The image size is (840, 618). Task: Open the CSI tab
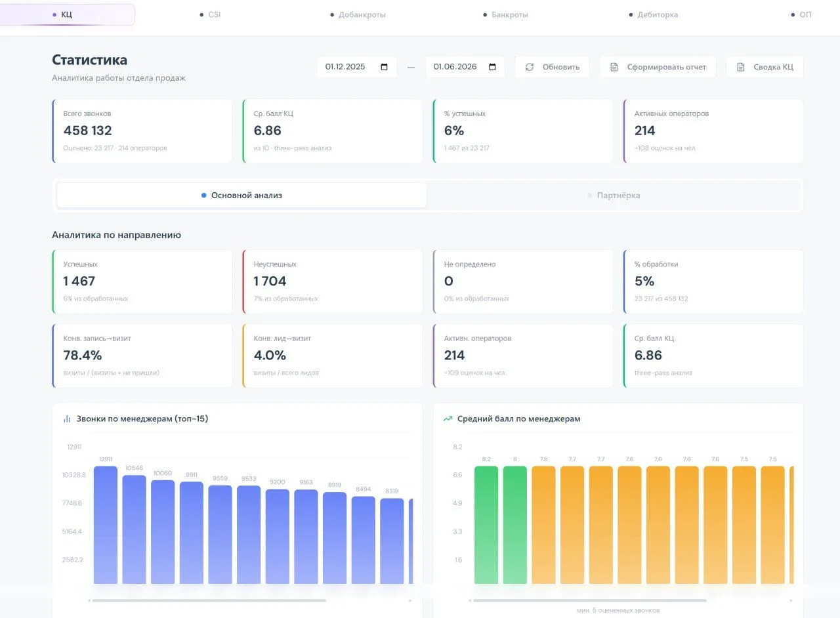coord(210,14)
